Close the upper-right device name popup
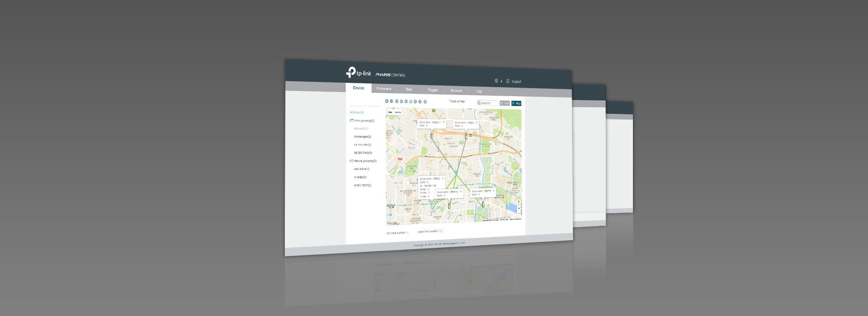Image resolution: width=868 pixels, height=316 pixels. (476, 122)
